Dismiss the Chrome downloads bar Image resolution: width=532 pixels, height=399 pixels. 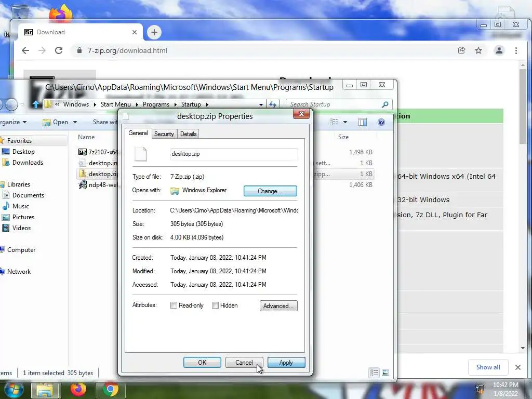point(518,367)
